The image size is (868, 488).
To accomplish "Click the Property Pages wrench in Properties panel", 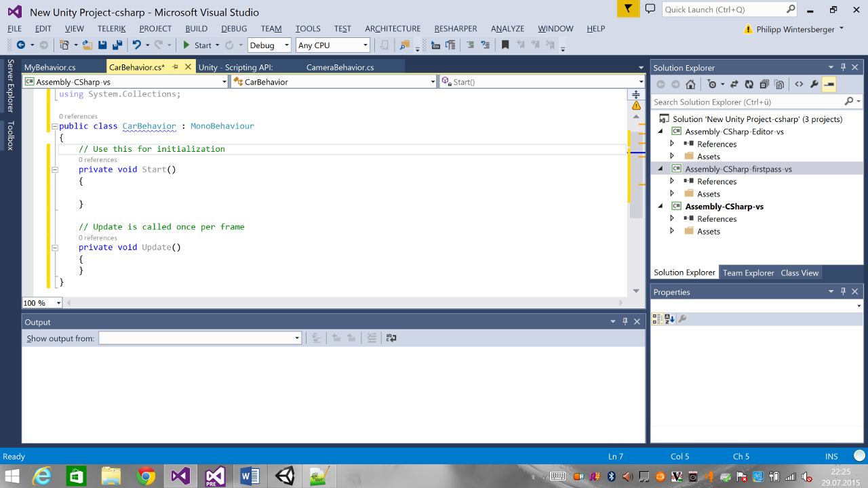I will [x=682, y=319].
